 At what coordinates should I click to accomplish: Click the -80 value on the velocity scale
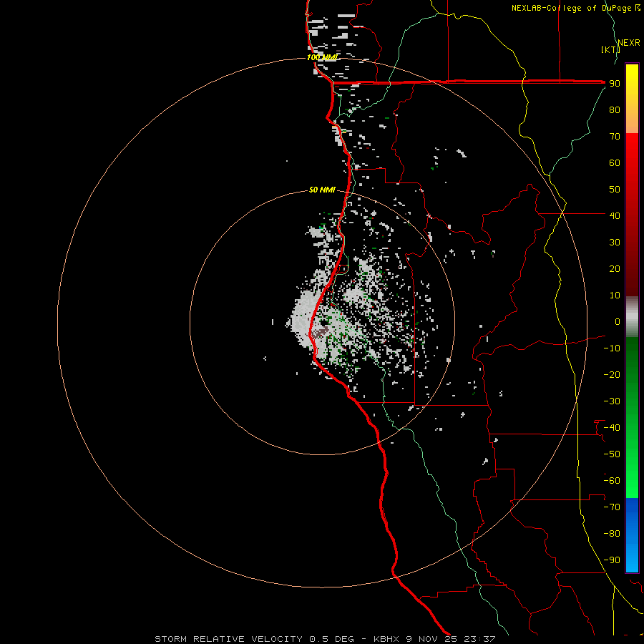(612, 534)
